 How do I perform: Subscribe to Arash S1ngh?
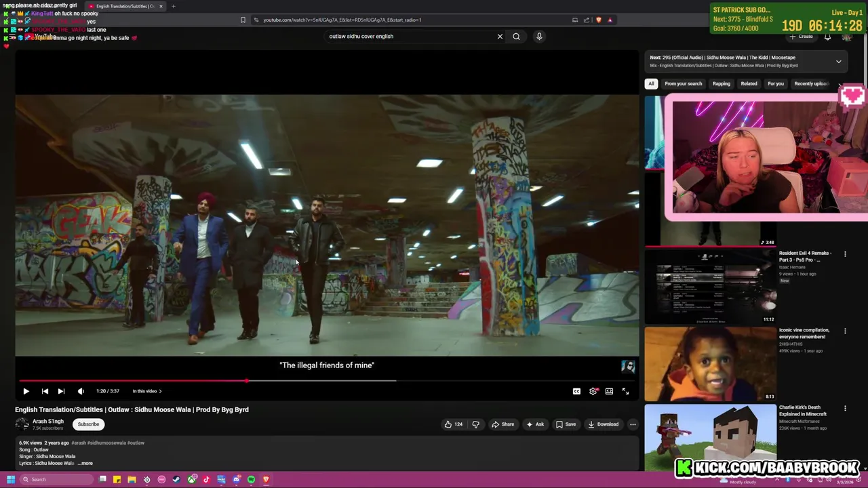click(88, 424)
